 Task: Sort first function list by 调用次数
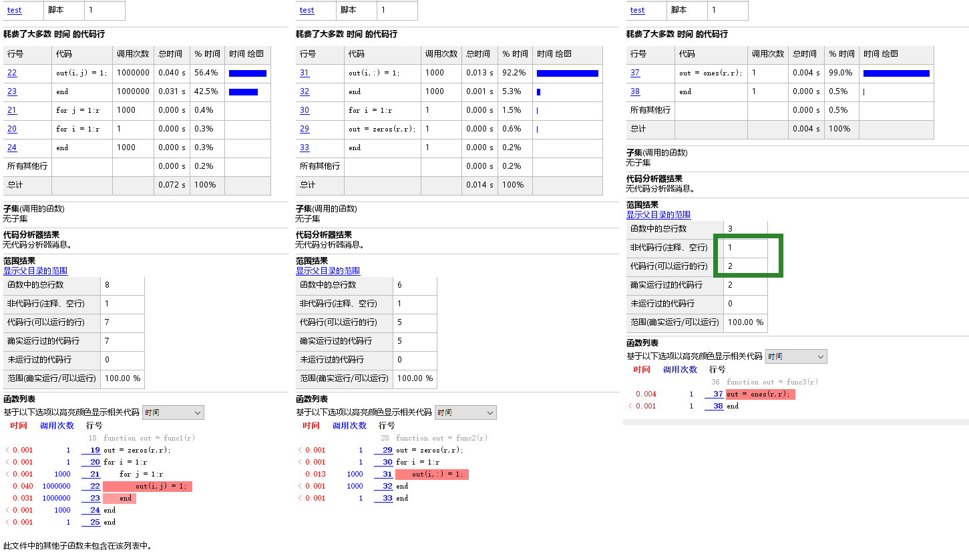point(57,425)
